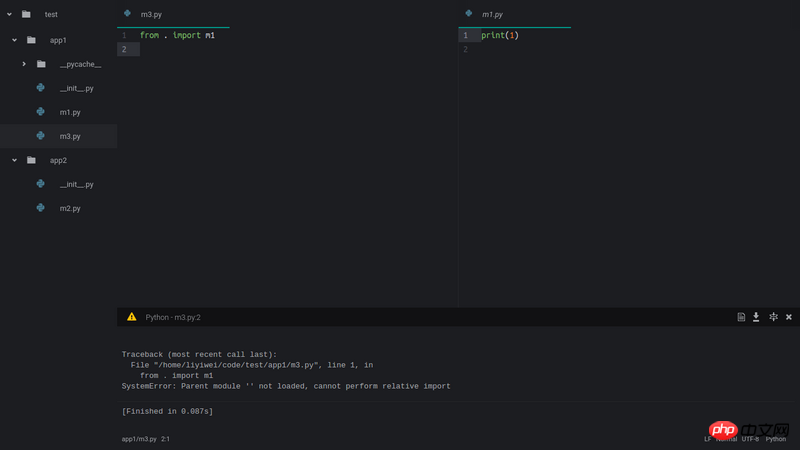Viewport: 800px width, 450px height.
Task: Switch to the m1.py tab in right pane
Action: click(492, 15)
